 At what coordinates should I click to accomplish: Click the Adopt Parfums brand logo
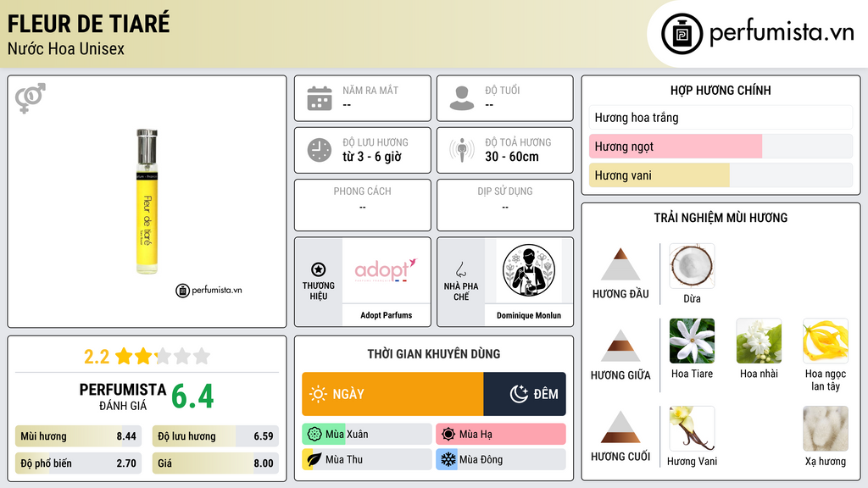386,270
